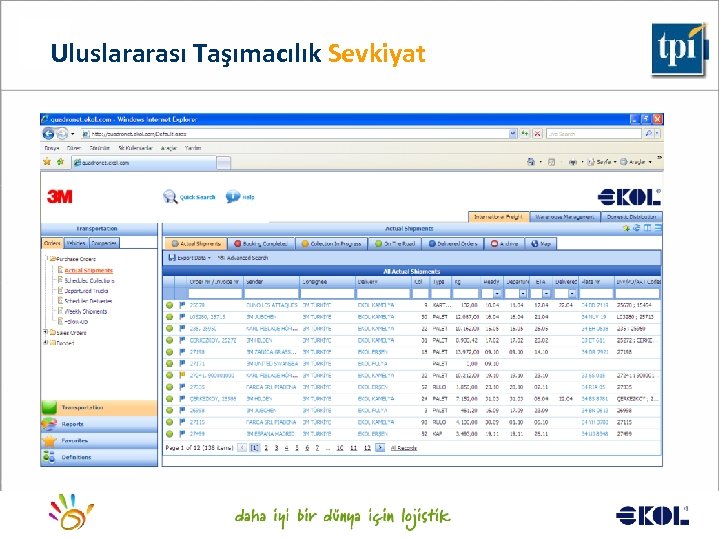Open the ETA column filter dropdown

click(x=546, y=293)
